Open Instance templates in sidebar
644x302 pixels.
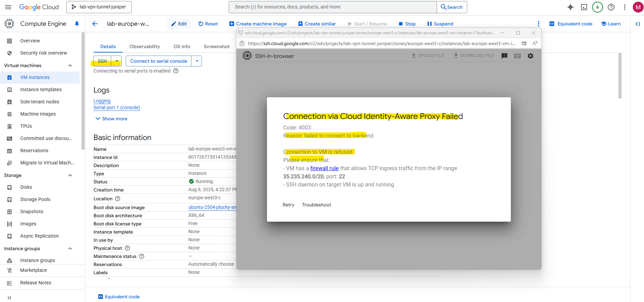(x=40, y=89)
